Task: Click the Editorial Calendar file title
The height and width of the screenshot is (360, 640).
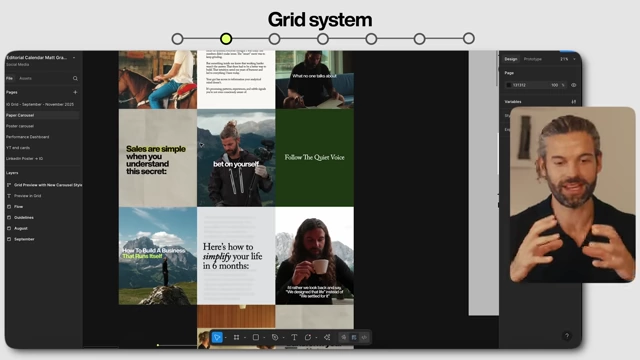Action: click(x=37, y=58)
